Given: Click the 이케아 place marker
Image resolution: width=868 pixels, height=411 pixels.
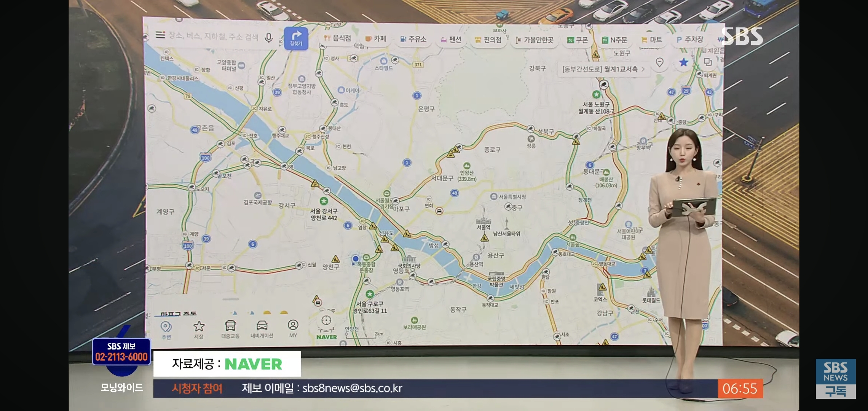Looking at the screenshot, I should pos(341,90).
